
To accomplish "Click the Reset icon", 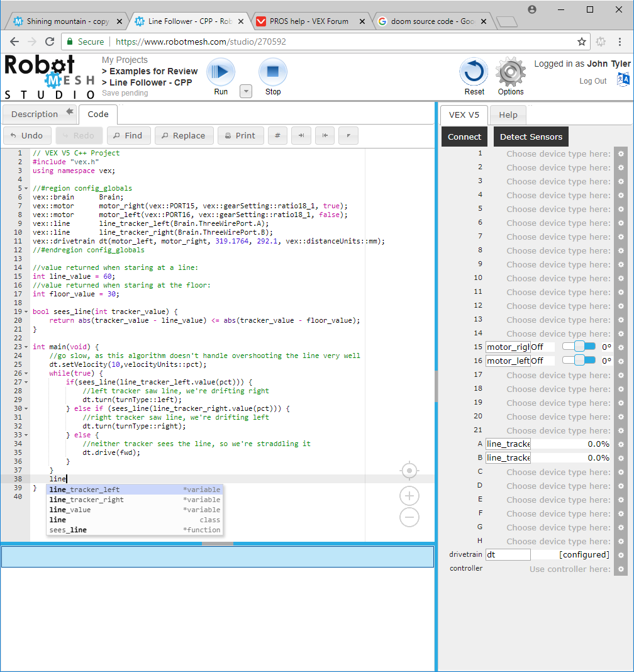I will coord(474,72).
